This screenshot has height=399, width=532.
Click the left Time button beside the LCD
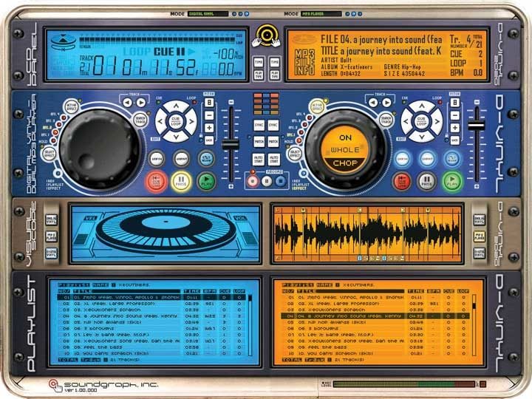click(259, 62)
